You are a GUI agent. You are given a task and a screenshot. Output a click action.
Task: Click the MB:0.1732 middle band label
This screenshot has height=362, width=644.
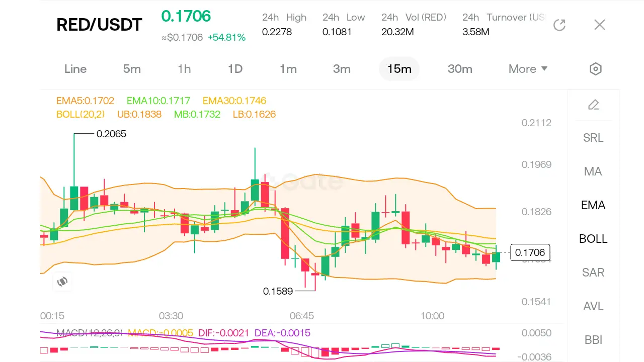click(197, 114)
